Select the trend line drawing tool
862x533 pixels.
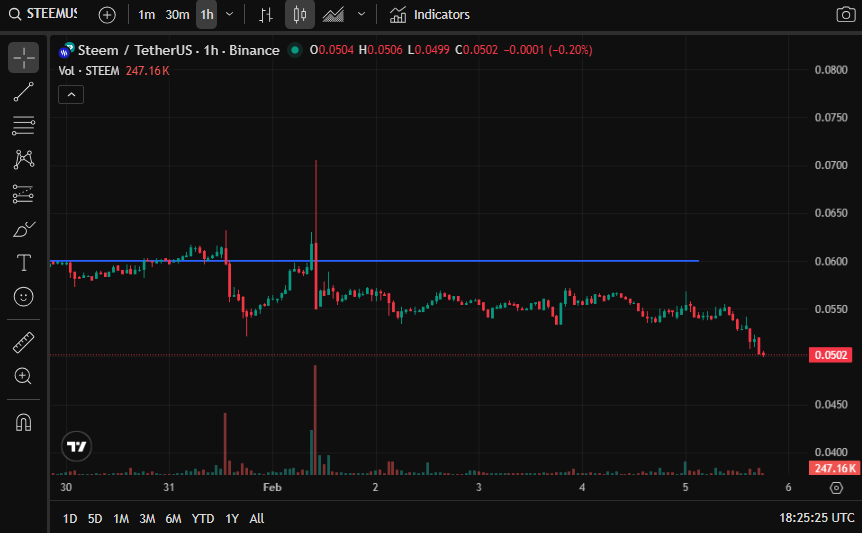click(x=23, y=92)
